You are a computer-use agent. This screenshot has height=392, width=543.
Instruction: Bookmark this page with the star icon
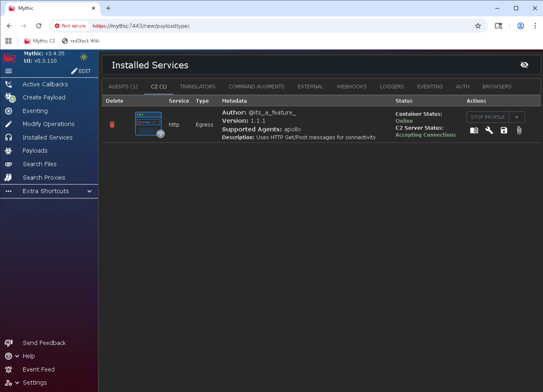tap(478, 26)
